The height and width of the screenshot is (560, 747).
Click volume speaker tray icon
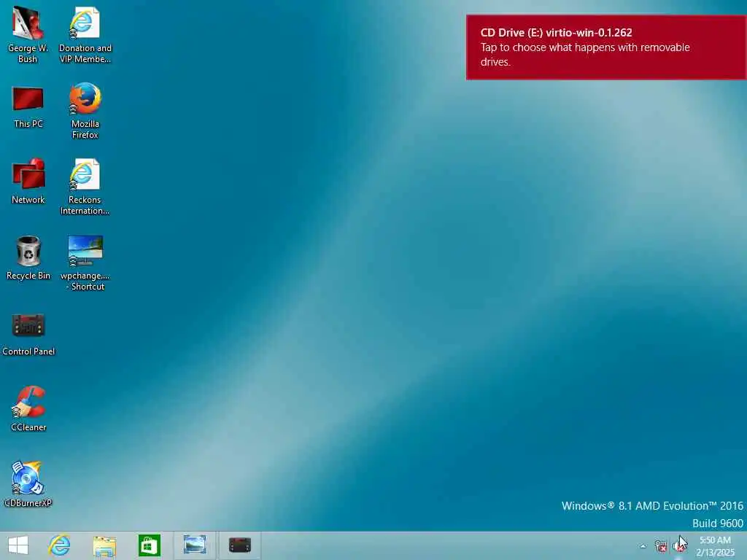pos(678,545)
